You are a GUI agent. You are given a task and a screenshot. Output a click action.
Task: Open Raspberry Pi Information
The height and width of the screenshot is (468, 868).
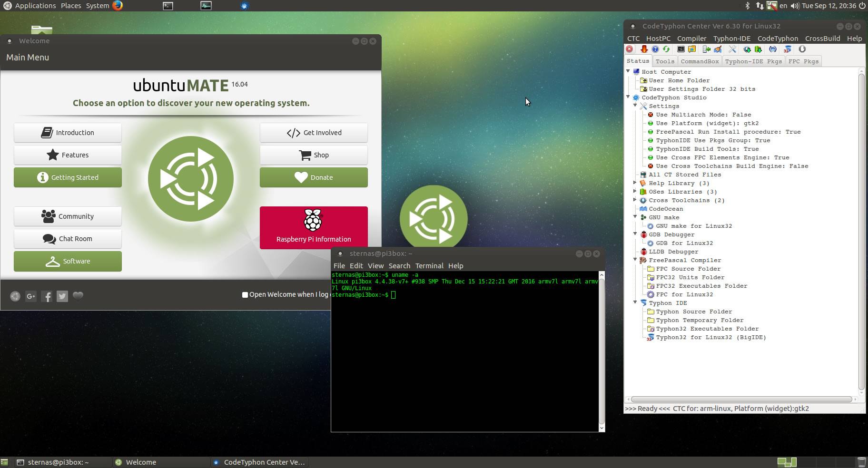[x=314, y=228]
